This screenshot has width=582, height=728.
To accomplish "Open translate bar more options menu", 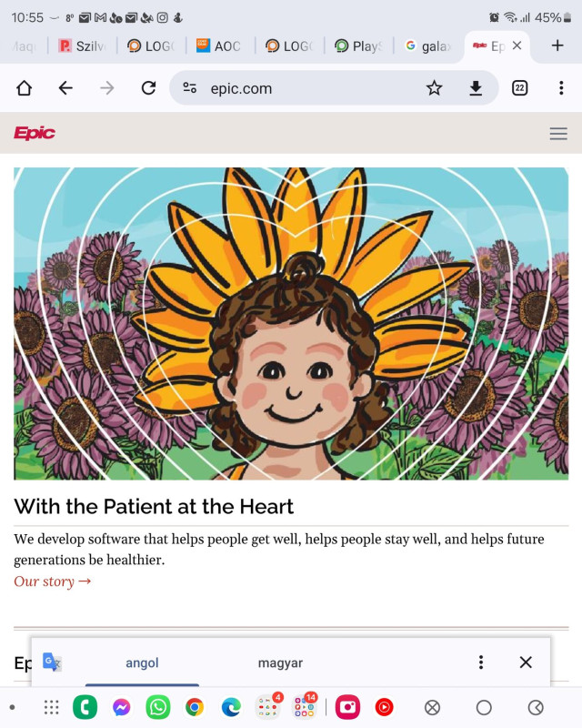I will point(481,662).
